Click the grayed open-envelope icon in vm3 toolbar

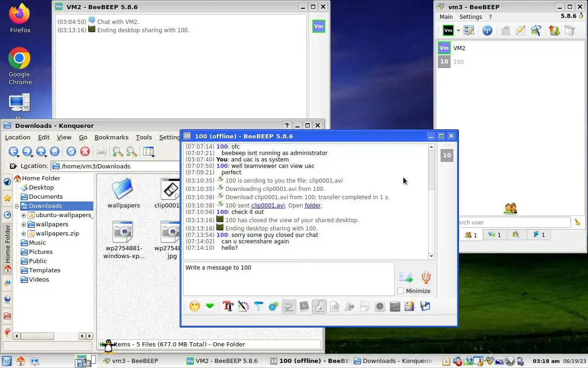tap(505, 31)
